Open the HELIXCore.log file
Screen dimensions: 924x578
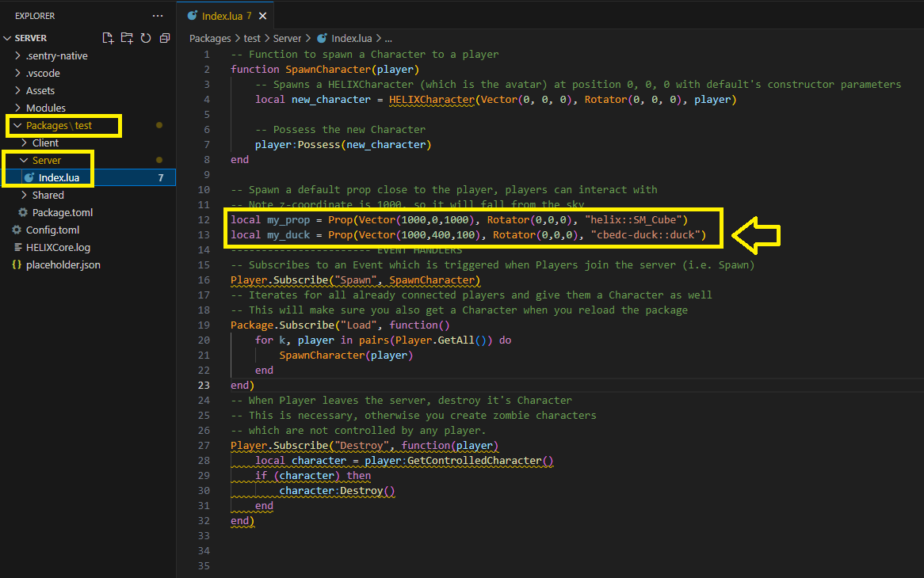[58, 247]
